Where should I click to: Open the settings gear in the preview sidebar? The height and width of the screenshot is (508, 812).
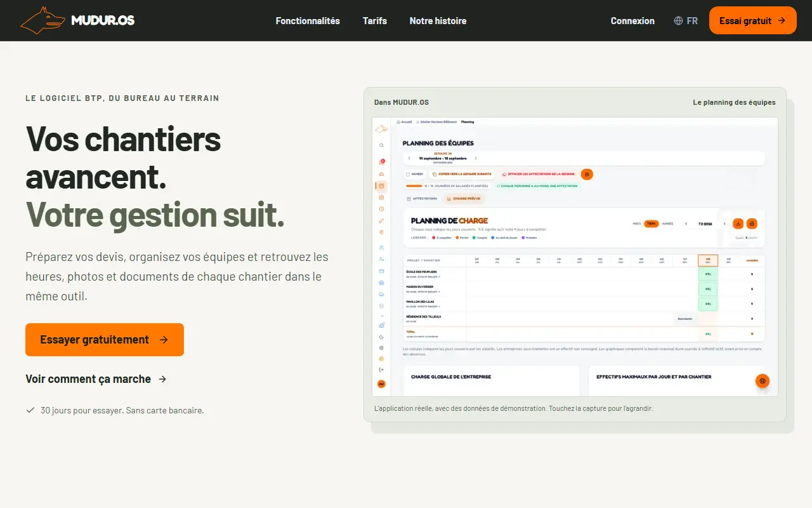pos(381,348)
